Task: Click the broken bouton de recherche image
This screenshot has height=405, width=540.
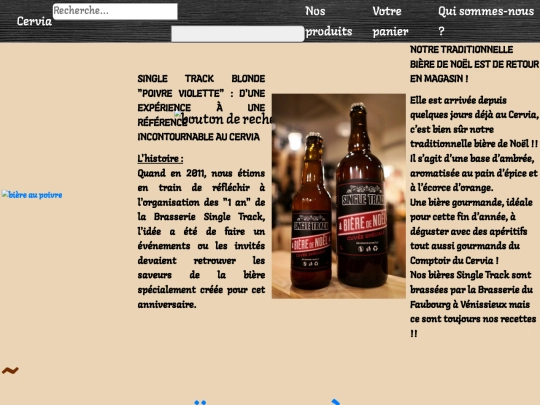Action: click(x=223, y=119)
